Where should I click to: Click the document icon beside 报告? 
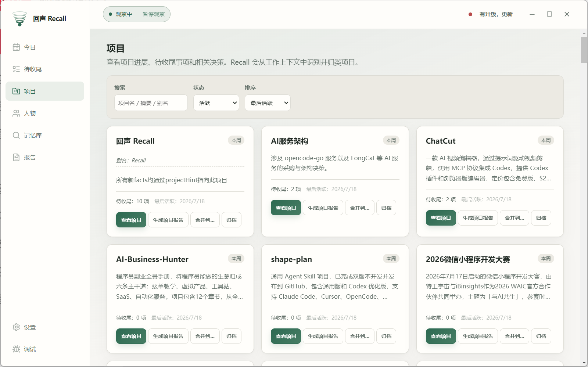click(x=16, y=157)
